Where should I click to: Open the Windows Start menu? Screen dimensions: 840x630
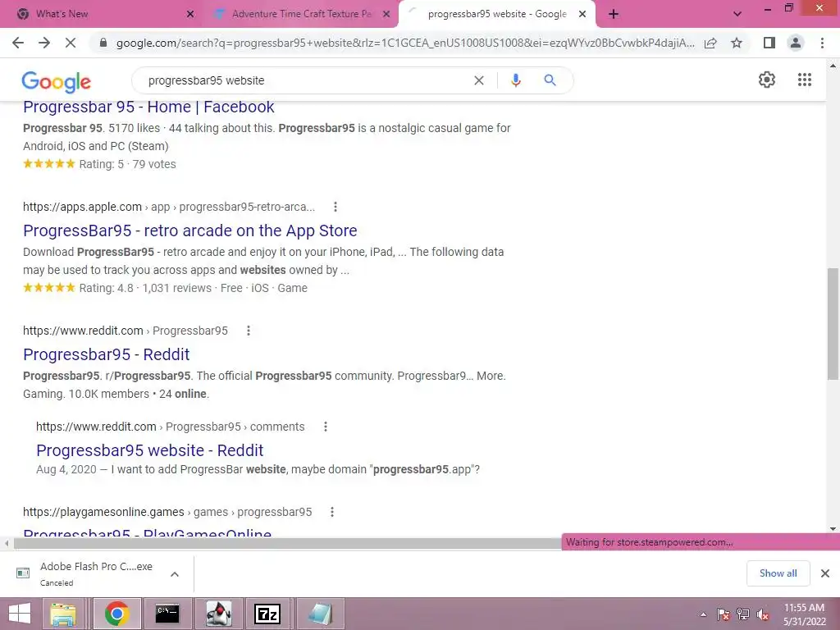pos(20,614)
